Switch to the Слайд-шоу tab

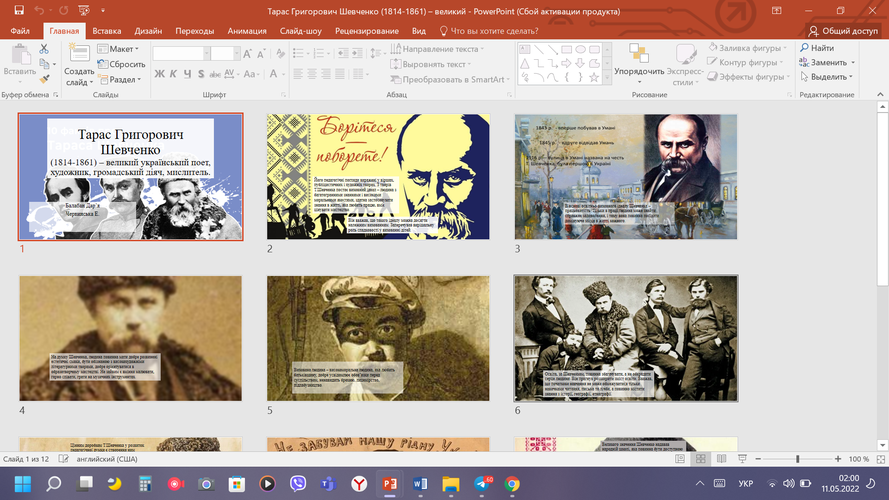coord(300,31)
